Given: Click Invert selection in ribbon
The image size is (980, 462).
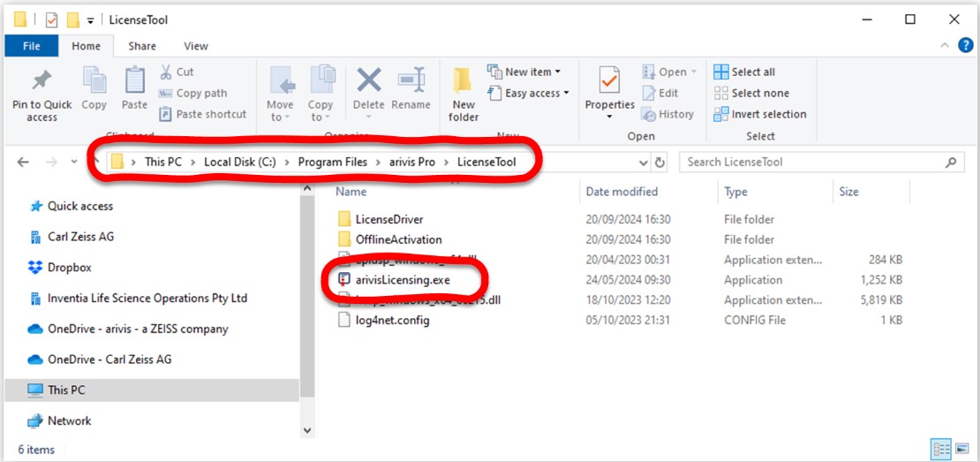Looking at the screenshot, I should click(x=759, y=114).
